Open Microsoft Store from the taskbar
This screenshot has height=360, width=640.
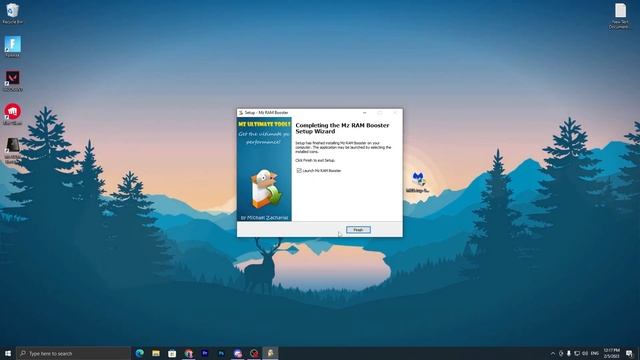click(x=172, y=353)
